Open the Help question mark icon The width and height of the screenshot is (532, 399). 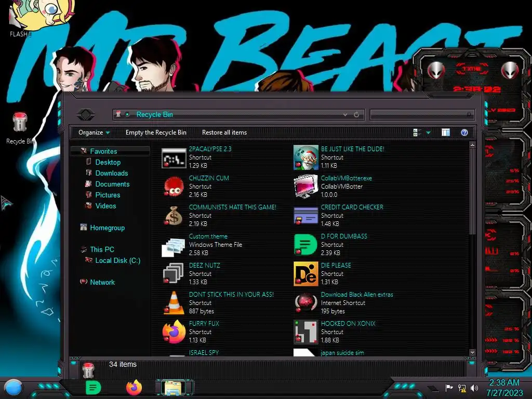click(x=464, y=132)
